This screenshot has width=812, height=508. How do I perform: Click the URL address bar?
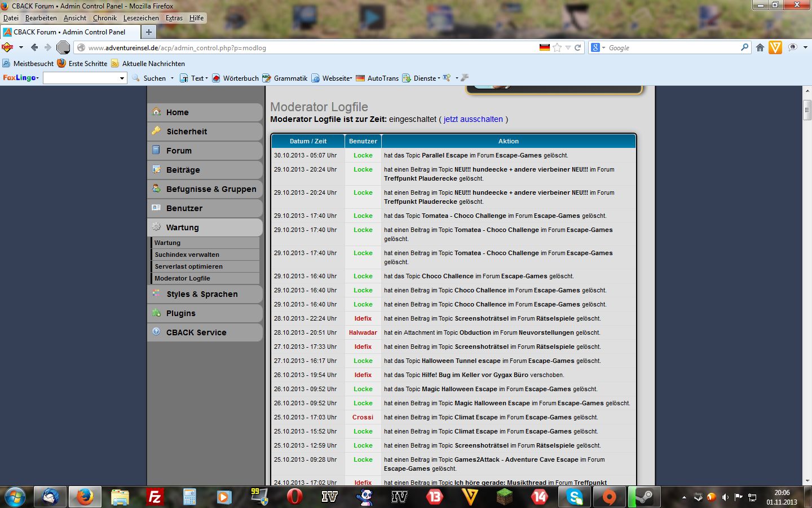point(310,48)
